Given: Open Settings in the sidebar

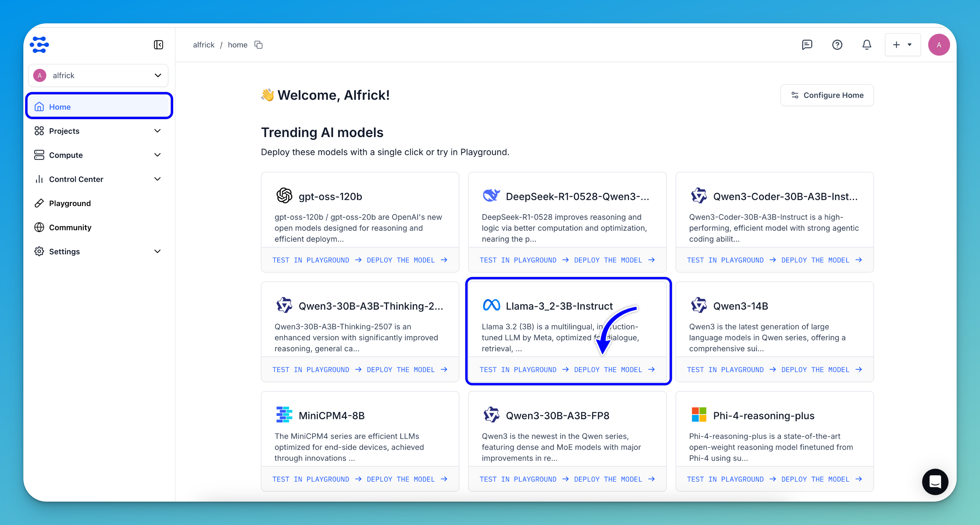Looking at the screenshot, I should click(98, 251).
